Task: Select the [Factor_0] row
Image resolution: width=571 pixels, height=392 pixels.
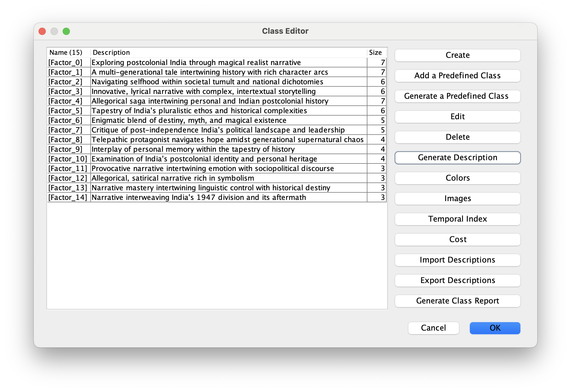Action: coord(196,63)
